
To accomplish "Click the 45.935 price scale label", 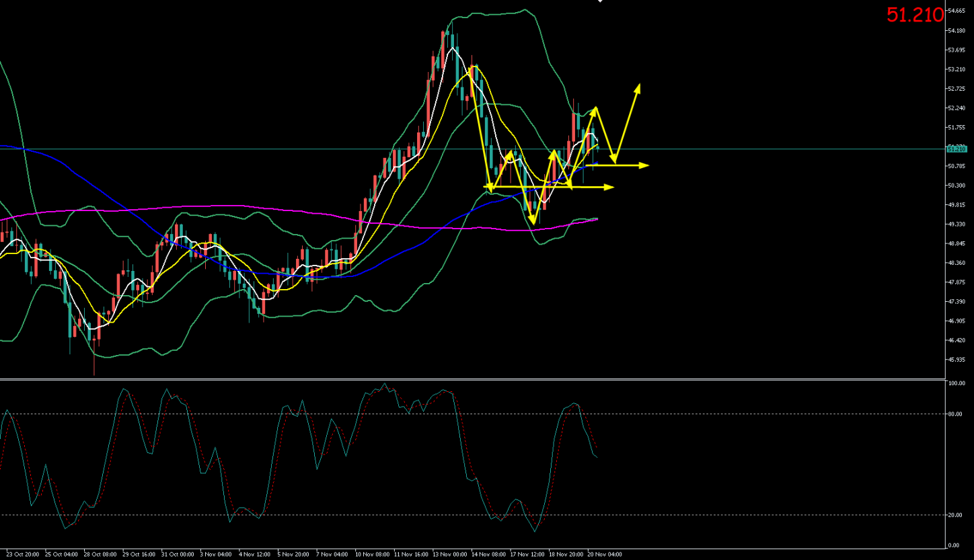I will [957, 360].
